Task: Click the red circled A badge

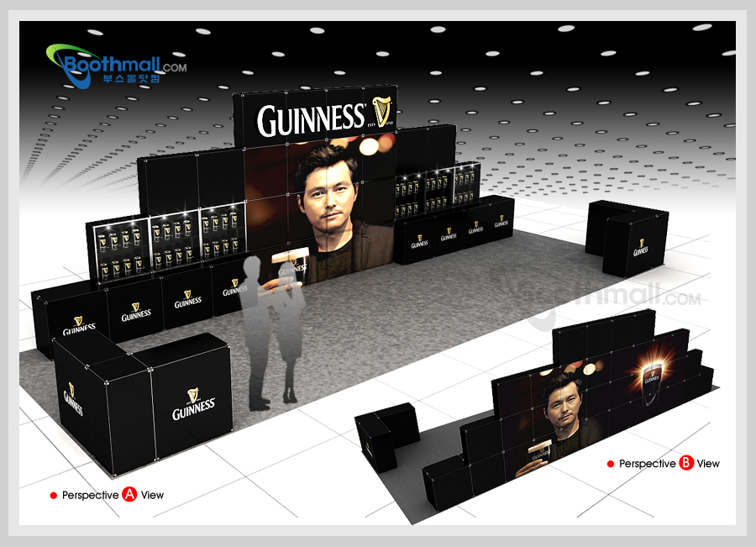Action: (129, 495)
